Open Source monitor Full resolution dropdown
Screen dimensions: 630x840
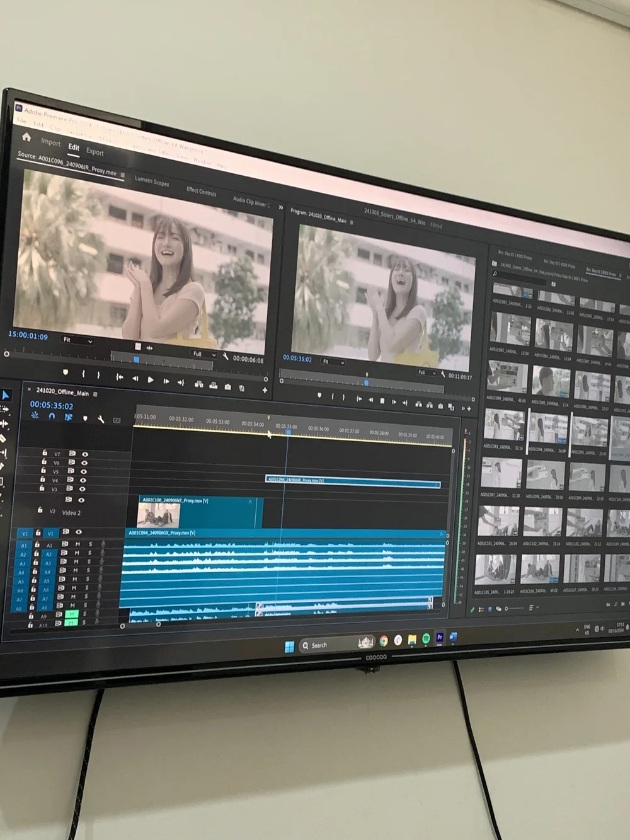click(x=204, y=354)
